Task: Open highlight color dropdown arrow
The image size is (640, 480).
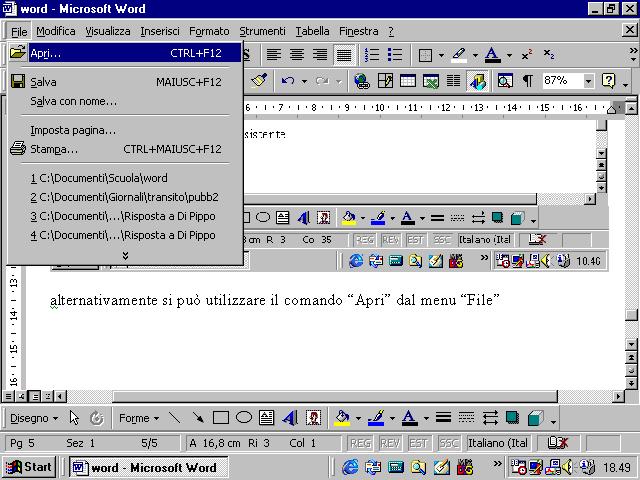Action: (475, 55)
